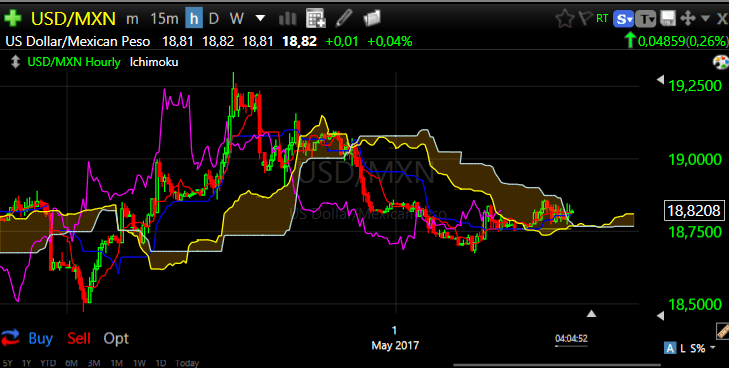This screenshot has height=368, width=729.
Task: Select the 15m timeframe
Action: 164,19
